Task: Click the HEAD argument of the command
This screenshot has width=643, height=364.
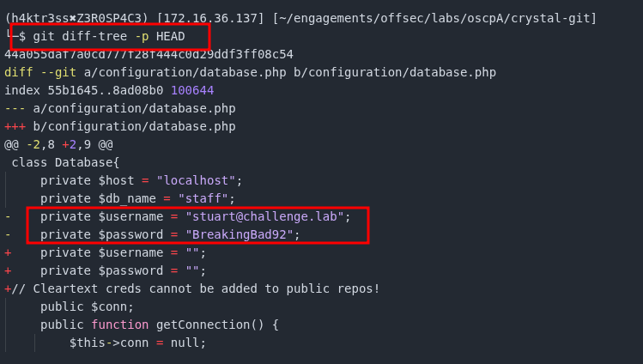Action: (x=170, y=36)
